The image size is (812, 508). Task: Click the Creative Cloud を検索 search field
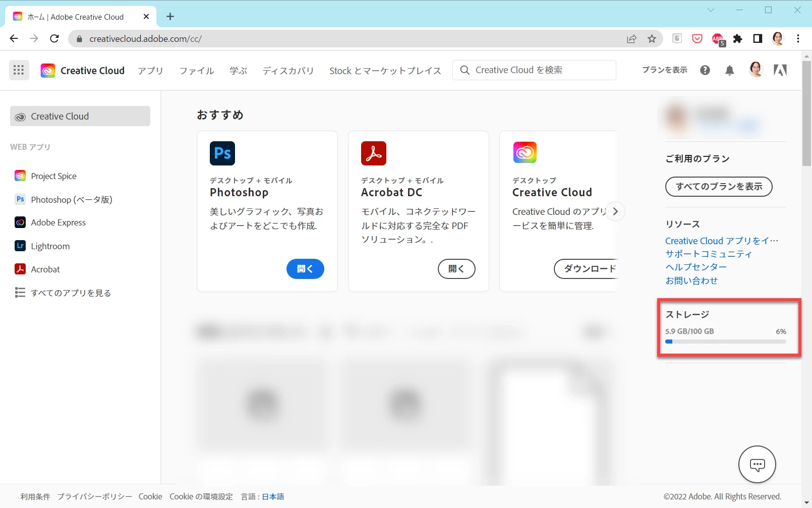535,70
